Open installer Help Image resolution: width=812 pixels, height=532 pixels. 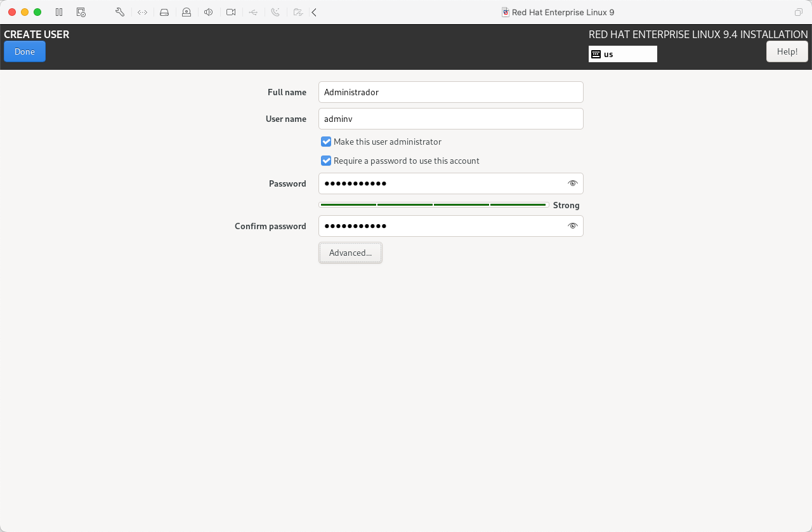pos(787,51)
